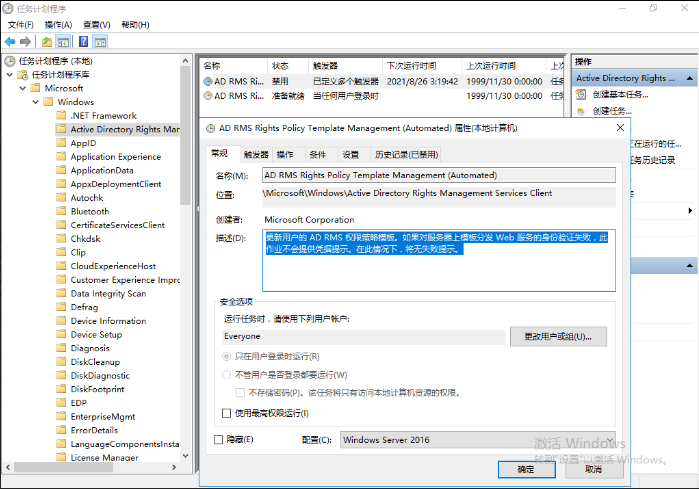The height and width of the screenshot is (489, 699).
Task: Open the 配置 Windows Server 2016 dropdown
Action: 477,440
